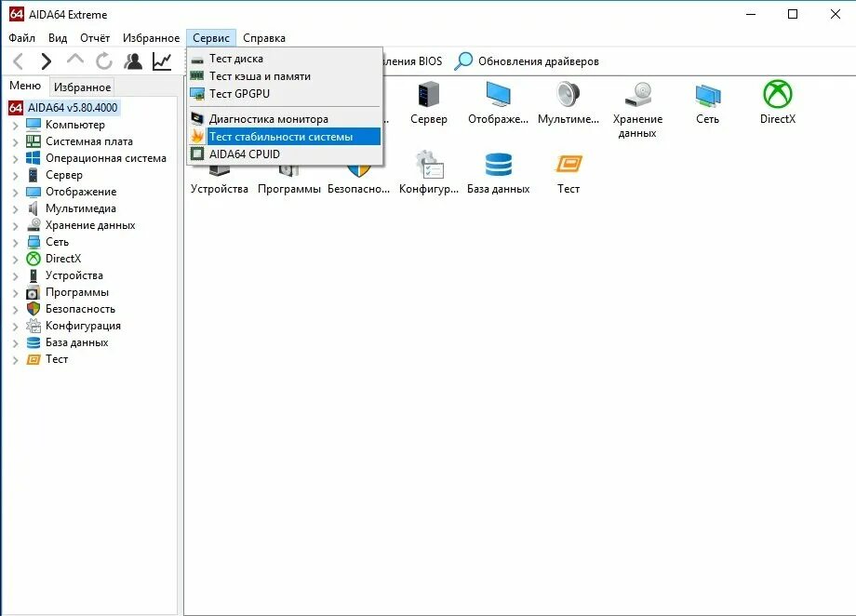Click the monitor diagnostics menu icon
Image resolution: width=856 pixels, height=616 pixels.
[x=197, y=118]
